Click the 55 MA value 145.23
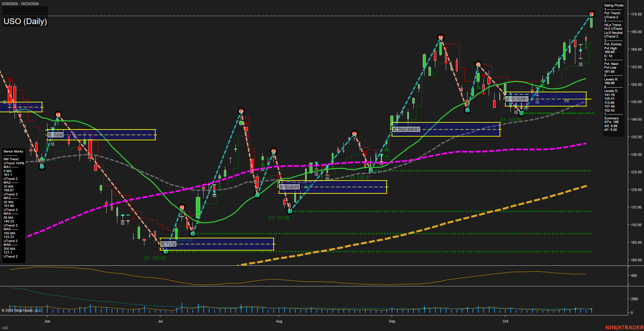The image size is (644, 331). (x=9, y=221)
